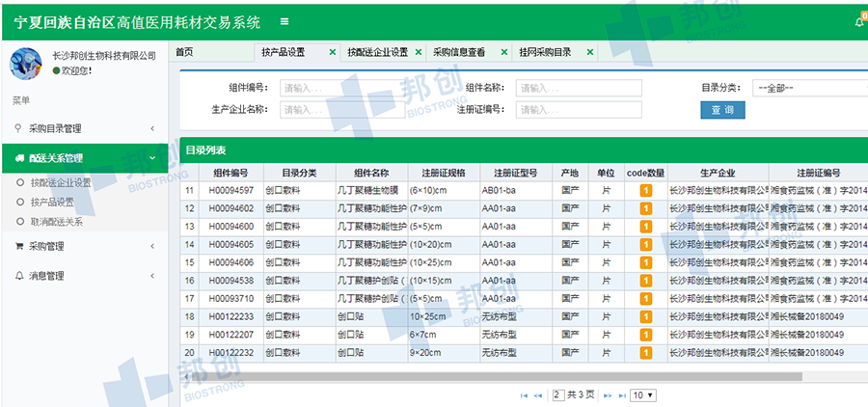The height and width of the screenshot is (407, 868).
Task: Open page size dropdown showing 10
Action: 642,395
